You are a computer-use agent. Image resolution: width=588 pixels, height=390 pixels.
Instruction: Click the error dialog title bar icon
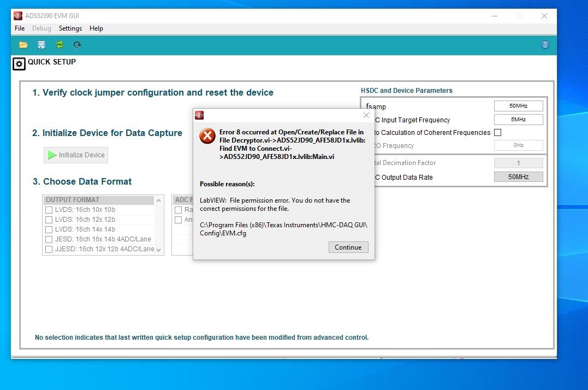tap(199, 115)
